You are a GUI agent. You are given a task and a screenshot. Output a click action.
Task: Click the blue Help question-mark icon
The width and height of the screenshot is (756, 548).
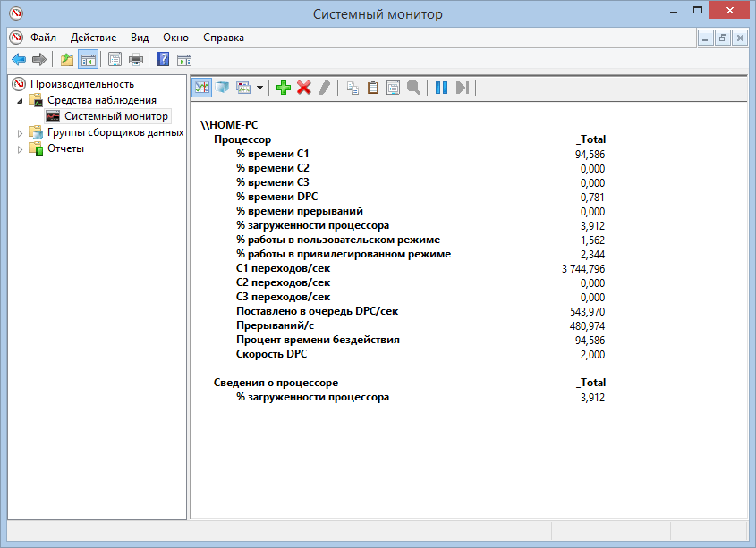(x=163, y=60)
